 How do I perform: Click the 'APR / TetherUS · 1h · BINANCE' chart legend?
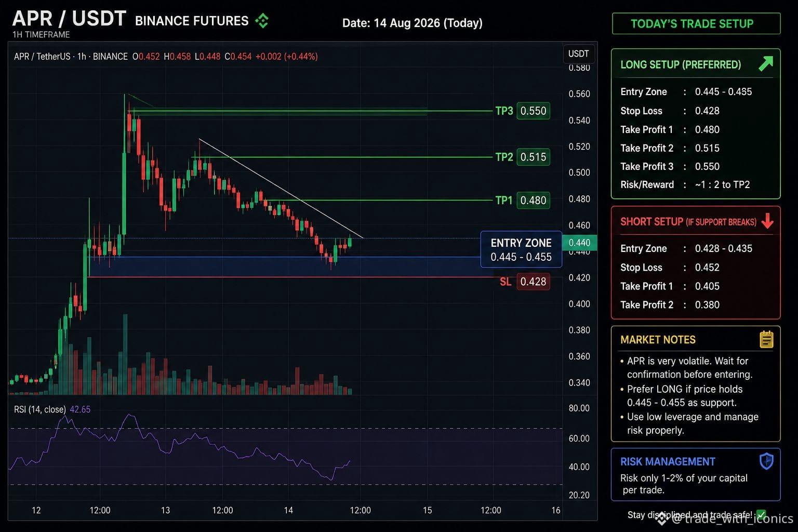pos(71,56)
